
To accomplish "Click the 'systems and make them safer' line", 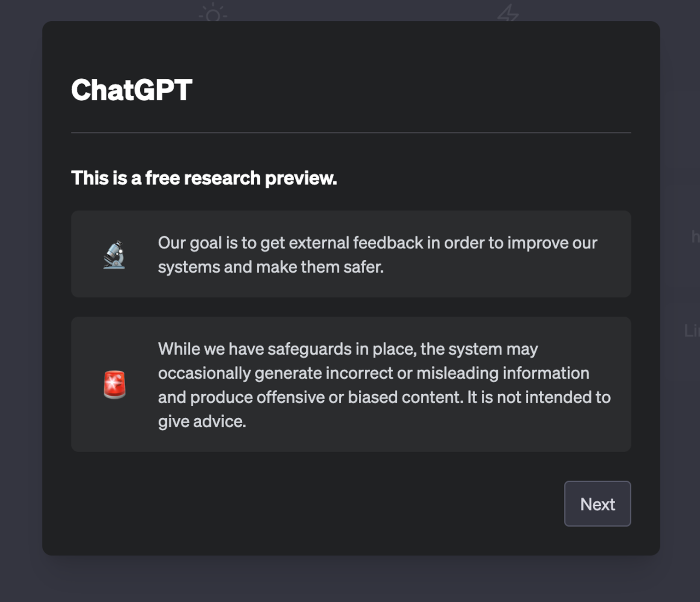I will [271, 267].
